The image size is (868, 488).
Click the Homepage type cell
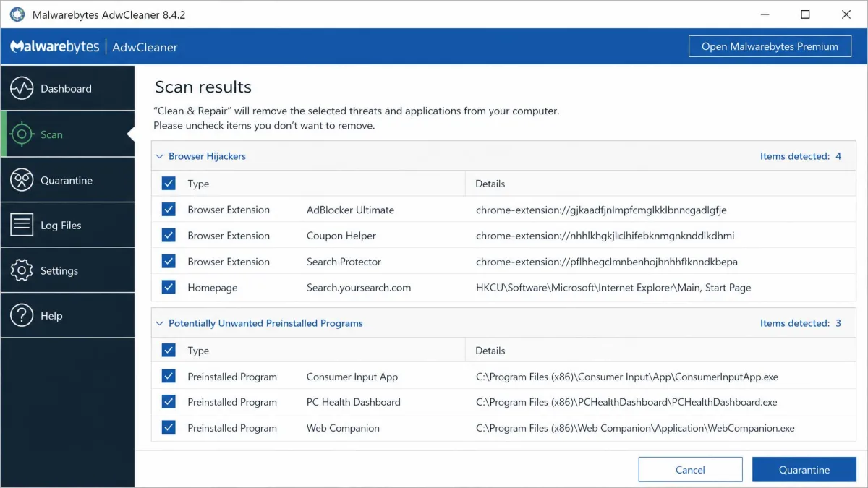click(x=213, y=287)
